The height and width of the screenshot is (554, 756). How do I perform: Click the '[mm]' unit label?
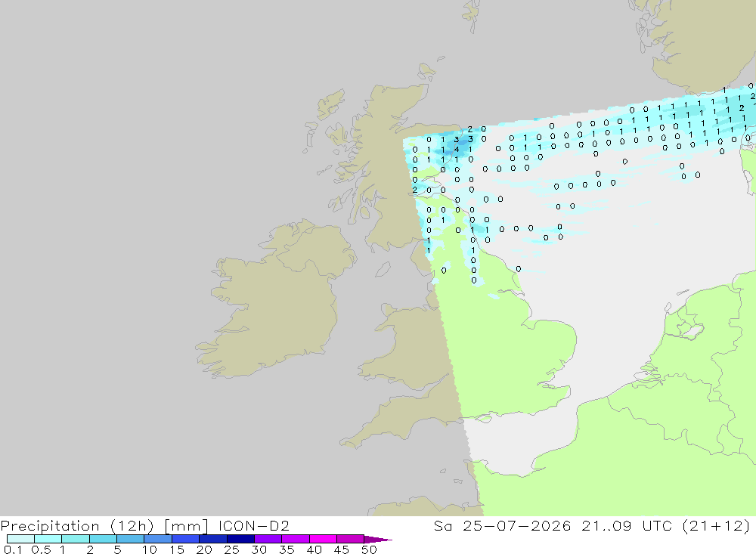[186, 526]
